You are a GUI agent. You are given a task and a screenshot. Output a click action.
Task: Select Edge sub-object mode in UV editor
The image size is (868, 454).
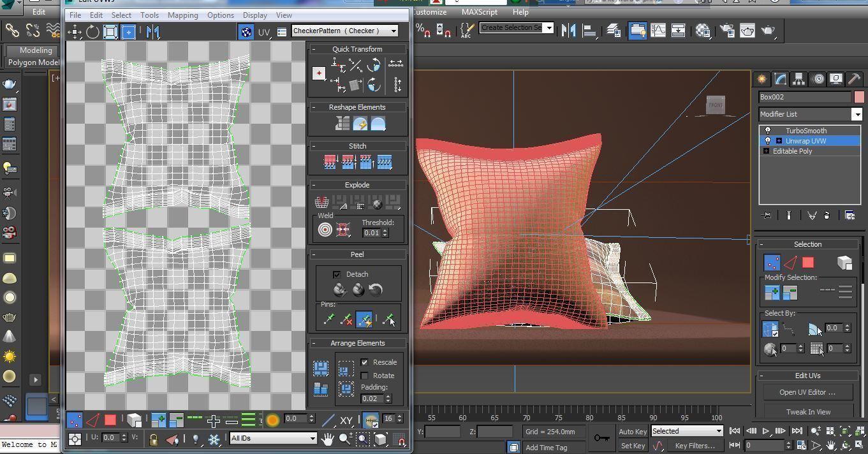(92, 420)
